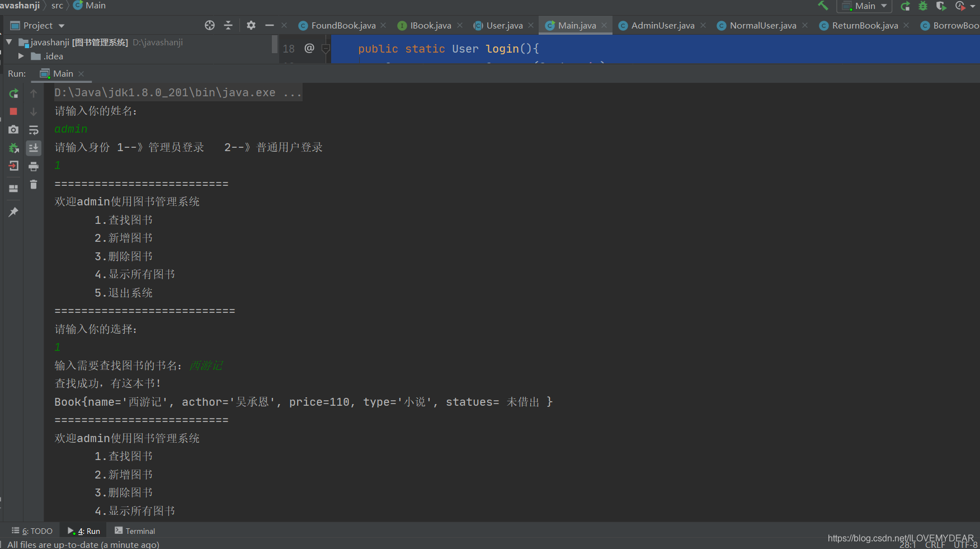Switch to IBook.java tab
Viewport: 980px width, 549px height.
[430, 26]
